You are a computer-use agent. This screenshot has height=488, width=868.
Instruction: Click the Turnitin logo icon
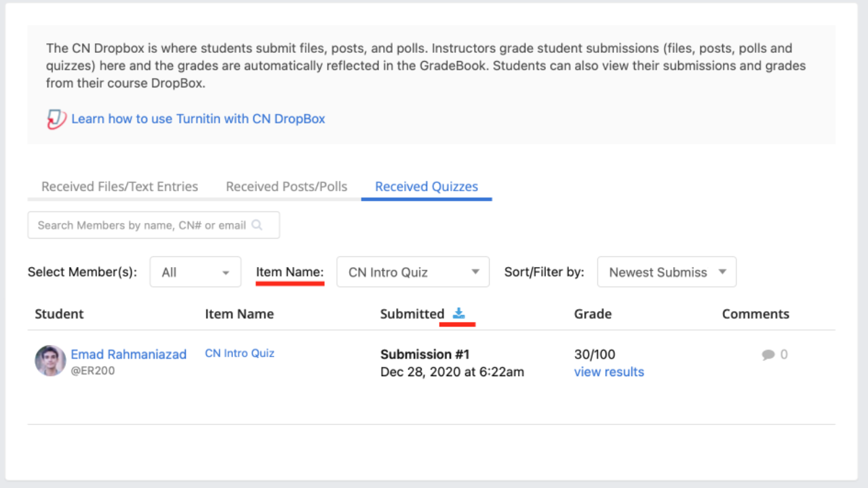tap(56, 119)
